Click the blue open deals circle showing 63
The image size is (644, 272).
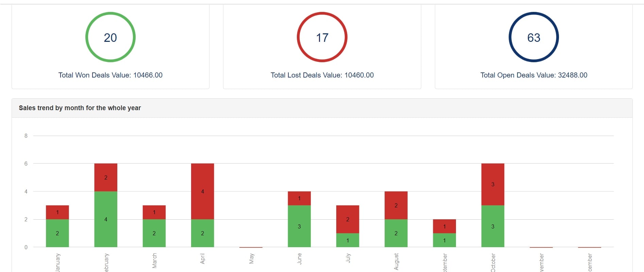tap(533, 37)
